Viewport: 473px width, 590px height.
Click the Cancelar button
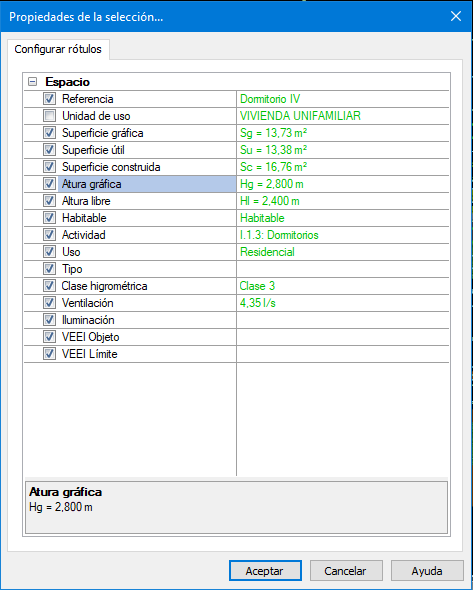pos(346,571)
